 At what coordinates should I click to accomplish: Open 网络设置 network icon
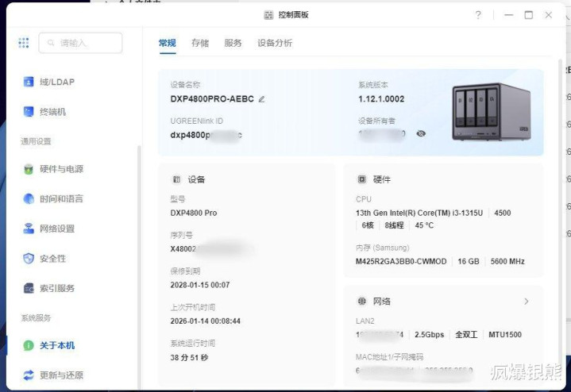coord(29,229)
